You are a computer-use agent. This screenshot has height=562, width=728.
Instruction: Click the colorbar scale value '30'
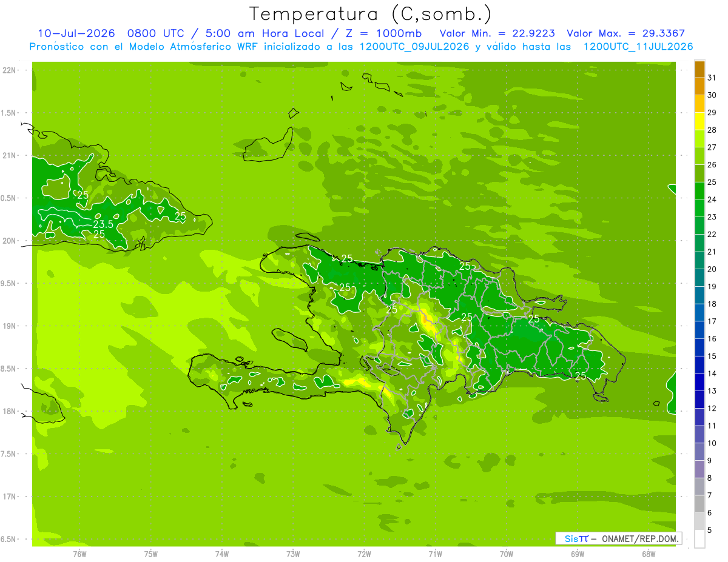click(712, 95)
